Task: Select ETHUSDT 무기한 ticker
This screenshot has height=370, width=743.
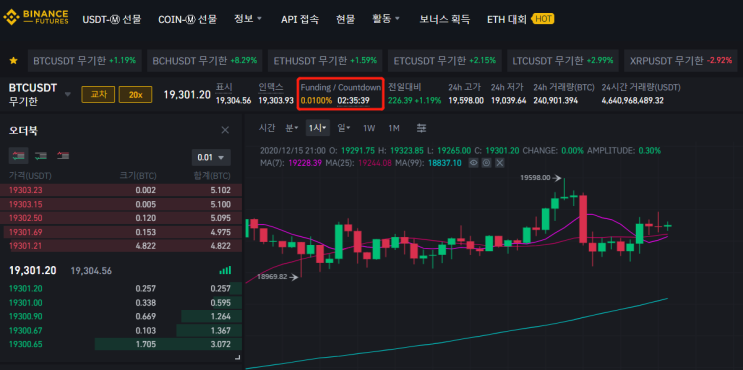Action: [325, 61]
